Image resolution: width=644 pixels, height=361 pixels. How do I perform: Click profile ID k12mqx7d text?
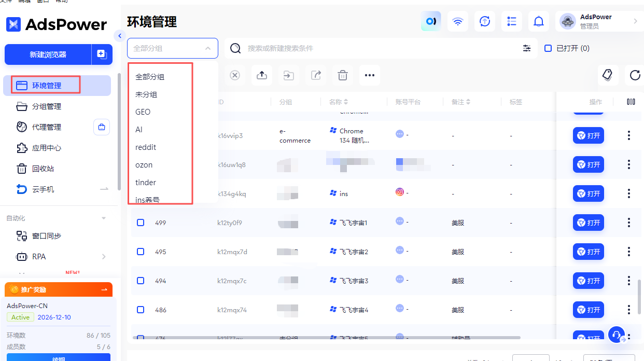coord(232,252)
